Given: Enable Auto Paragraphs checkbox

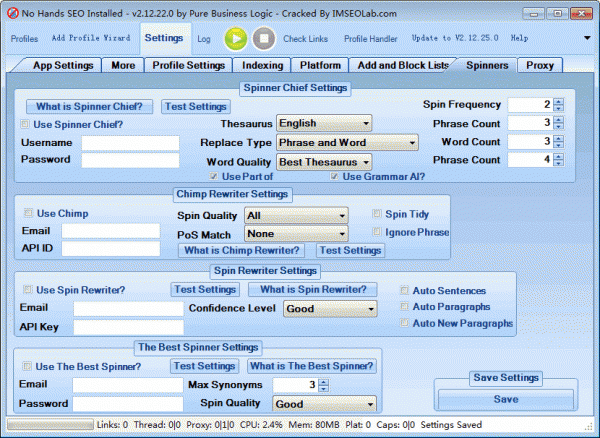Looking at the screenshot, I should click(x=404, y=306).
